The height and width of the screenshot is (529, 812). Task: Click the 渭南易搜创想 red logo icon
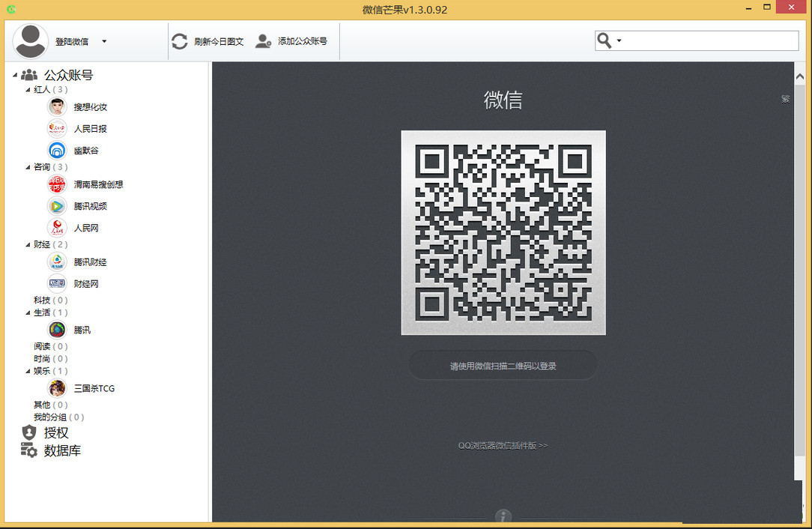pyautogui.click(x=57, y=184)
